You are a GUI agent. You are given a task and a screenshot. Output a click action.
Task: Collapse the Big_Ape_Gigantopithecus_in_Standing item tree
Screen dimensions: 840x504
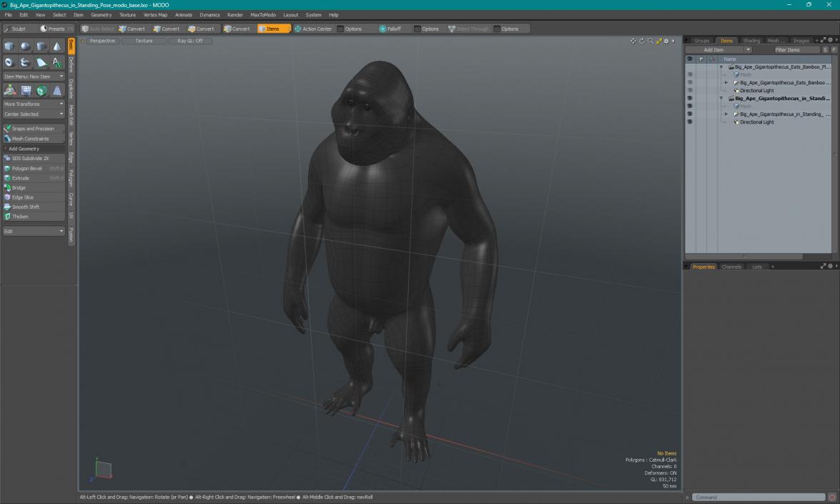[723, 97]
